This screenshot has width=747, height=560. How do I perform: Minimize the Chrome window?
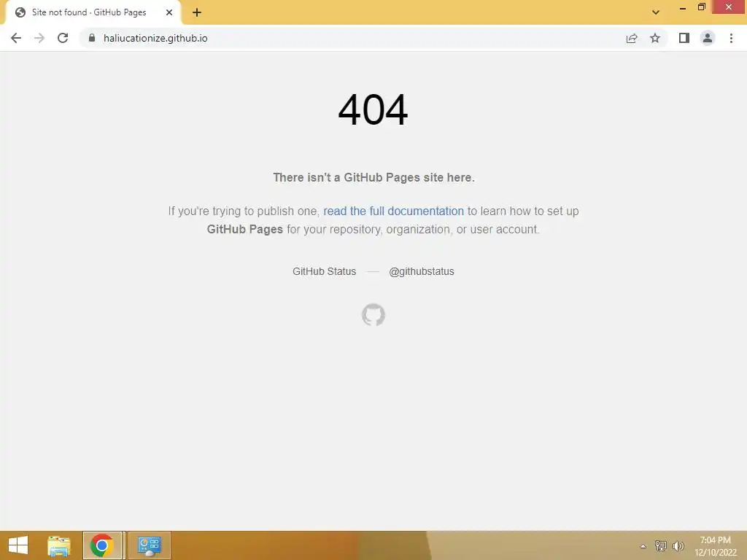[x=683, y=7]
